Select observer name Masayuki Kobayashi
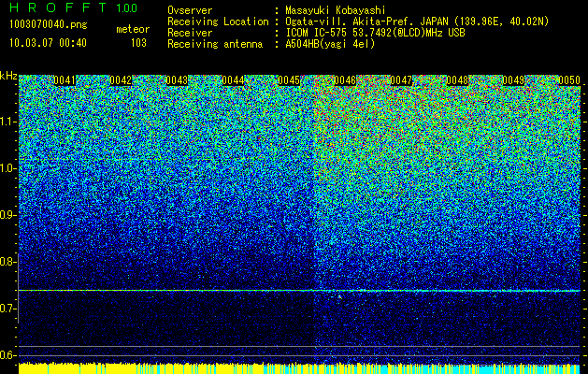The image size is (588, 374). point(336,10)
